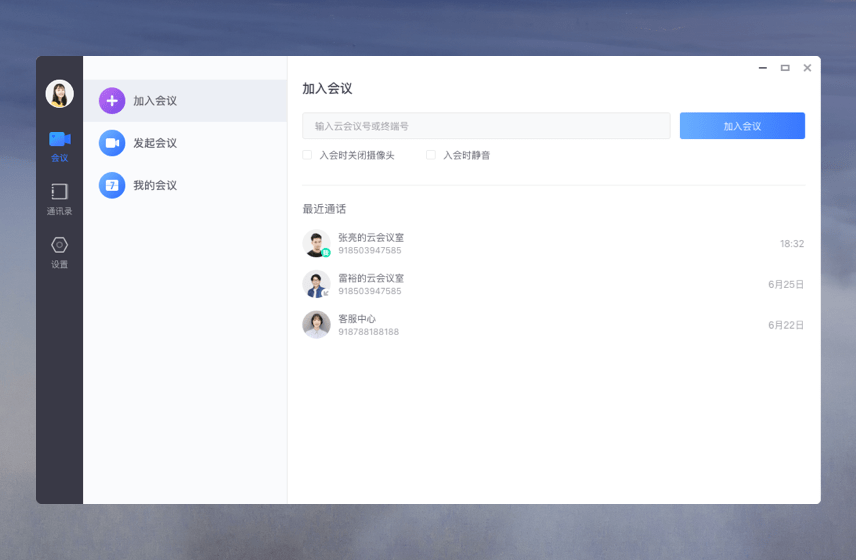
Task: Click the 6月22日 call date
Action: (x=786, y=325)
